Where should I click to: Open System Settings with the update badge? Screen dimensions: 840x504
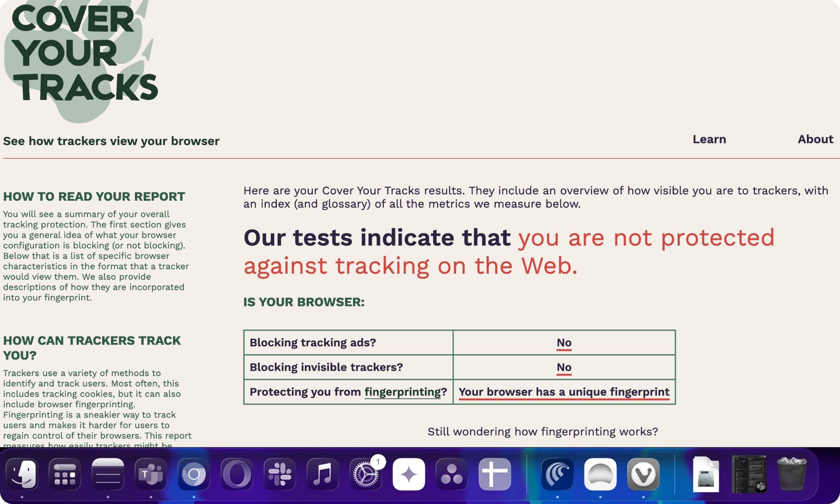(366, 474)
